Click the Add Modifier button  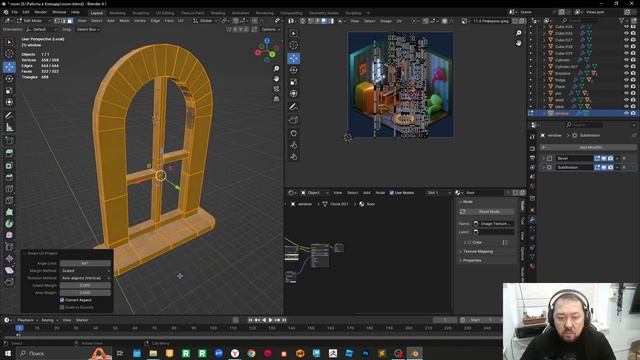(588, 147)
